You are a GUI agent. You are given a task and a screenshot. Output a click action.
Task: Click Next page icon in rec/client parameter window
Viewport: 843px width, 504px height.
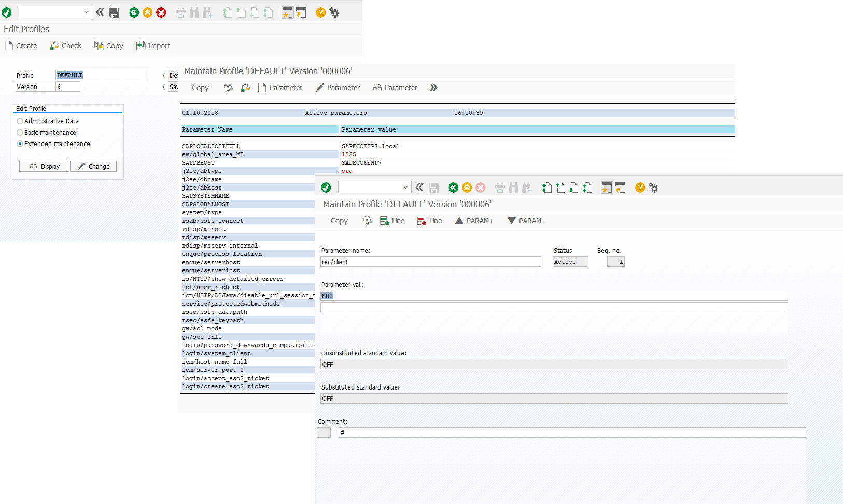574,188
